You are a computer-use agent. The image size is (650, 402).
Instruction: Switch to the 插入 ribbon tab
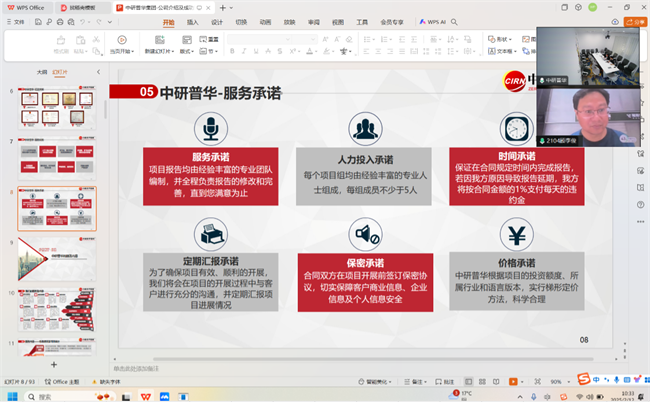(192, 22)
